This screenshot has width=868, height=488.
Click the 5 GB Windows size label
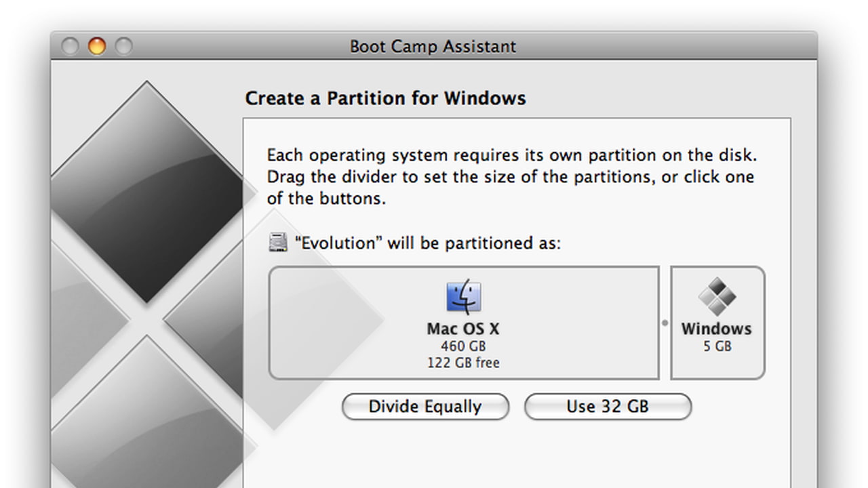pyautogui.click(x=717, y=346)
